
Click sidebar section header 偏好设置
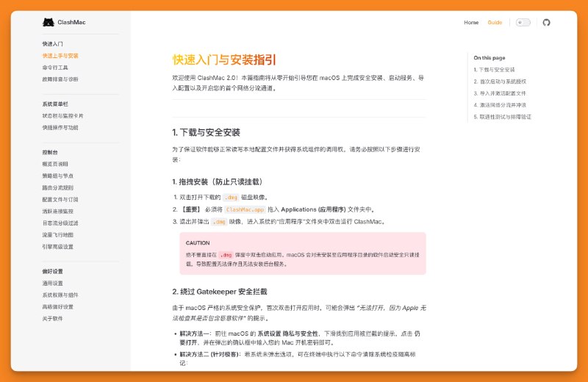tap(52, 271)
